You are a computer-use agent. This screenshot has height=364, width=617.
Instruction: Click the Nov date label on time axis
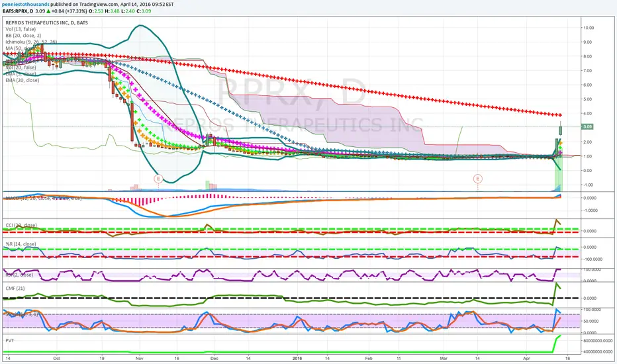[139, 359]
